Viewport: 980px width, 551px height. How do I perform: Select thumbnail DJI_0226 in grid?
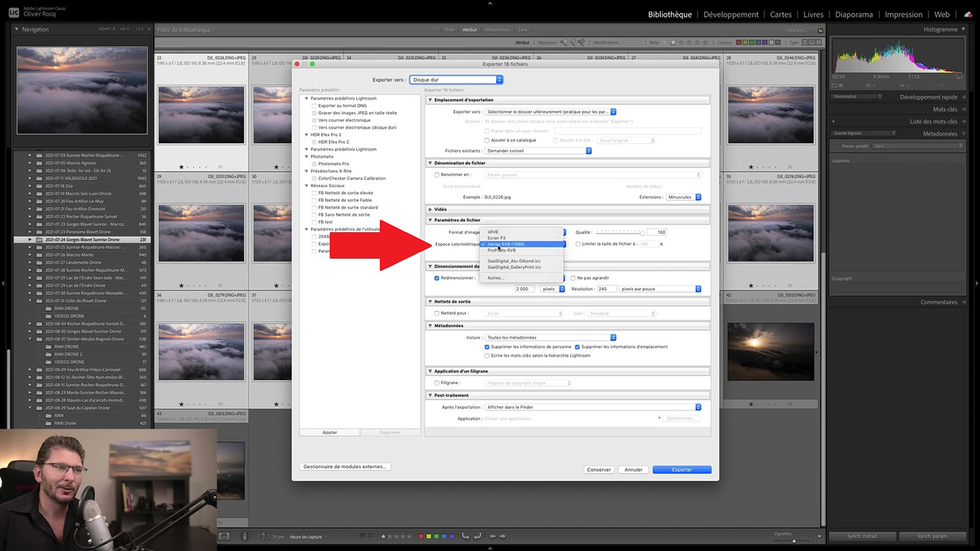click(x=201, y=114)
